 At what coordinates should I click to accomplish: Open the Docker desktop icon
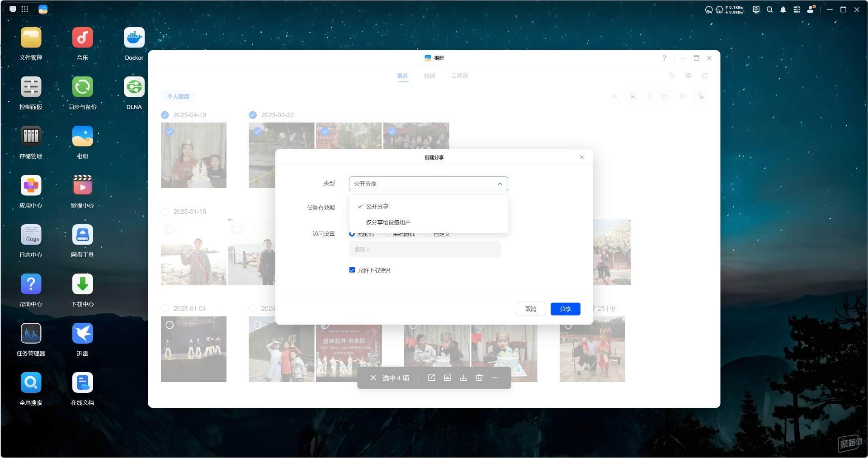(x=134, y=38)
